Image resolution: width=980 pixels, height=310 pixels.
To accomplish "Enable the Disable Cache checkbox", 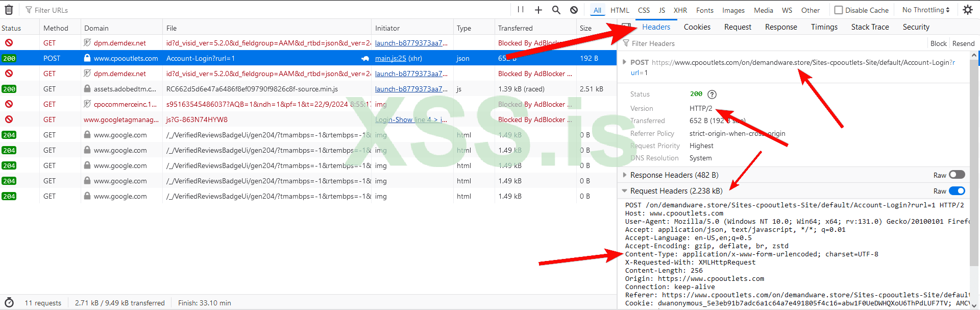I will point(839,10).
